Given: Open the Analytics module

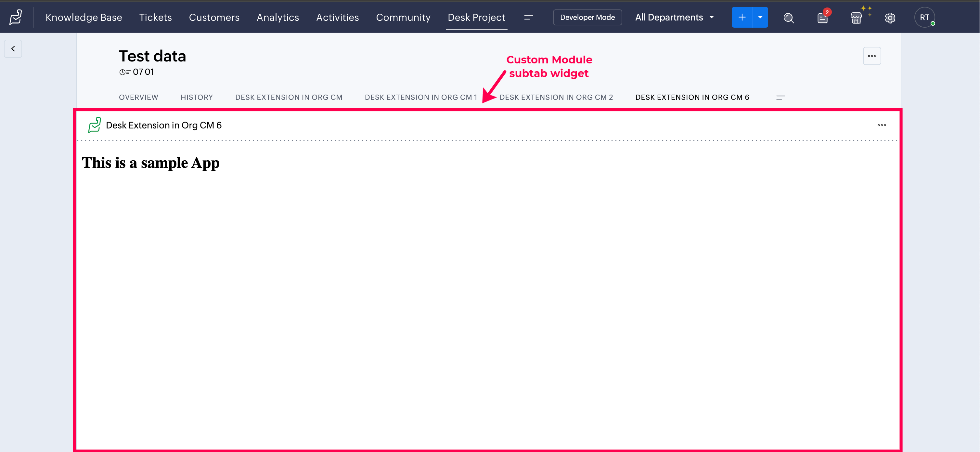Looking at the screenshot, I should tap(278, 17).
